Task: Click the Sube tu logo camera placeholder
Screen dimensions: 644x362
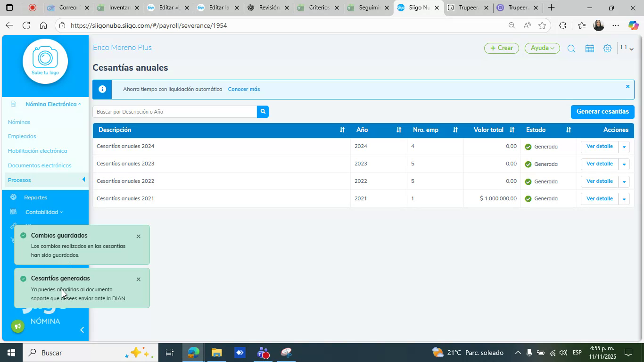Action: point(45,61)
